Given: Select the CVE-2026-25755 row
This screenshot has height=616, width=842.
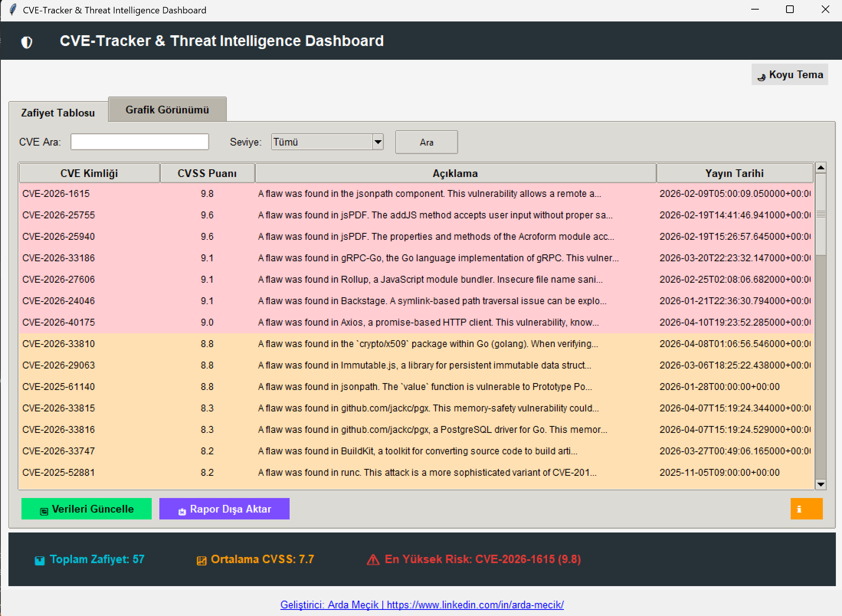Looking at the screenshot, I should [x=416, y=215].
